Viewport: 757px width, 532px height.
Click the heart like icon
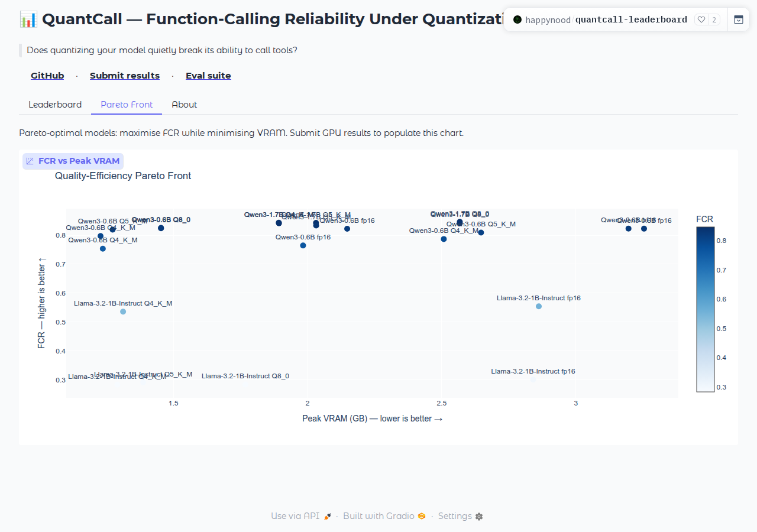pyautogui.click(x=701, y=20)
